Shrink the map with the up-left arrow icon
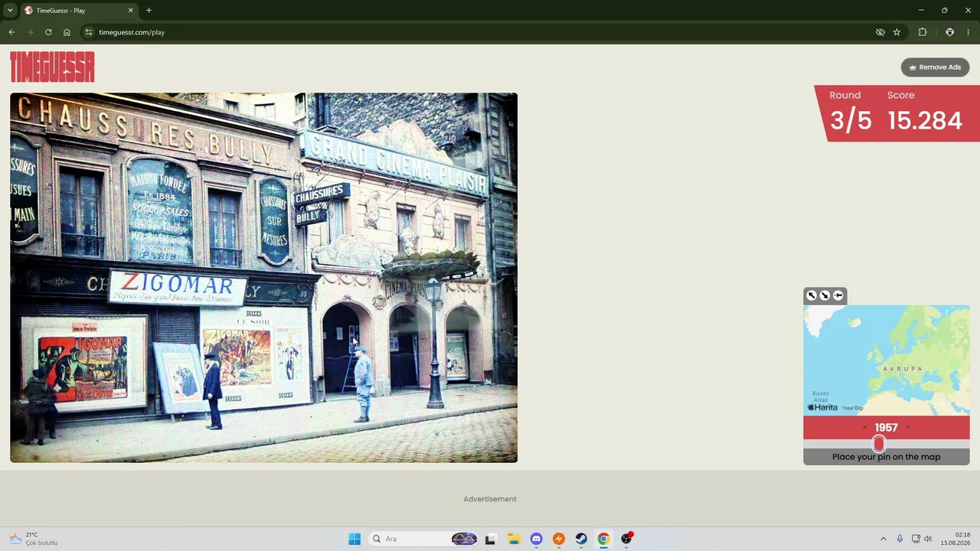 coord(812,295)
